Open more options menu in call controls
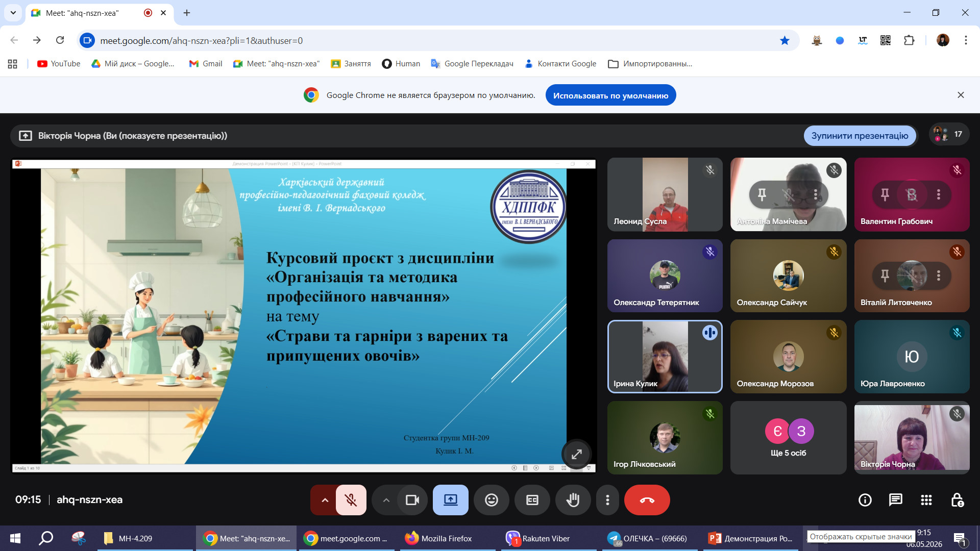This screenshot has width=980, height=551. pos(607,500)
